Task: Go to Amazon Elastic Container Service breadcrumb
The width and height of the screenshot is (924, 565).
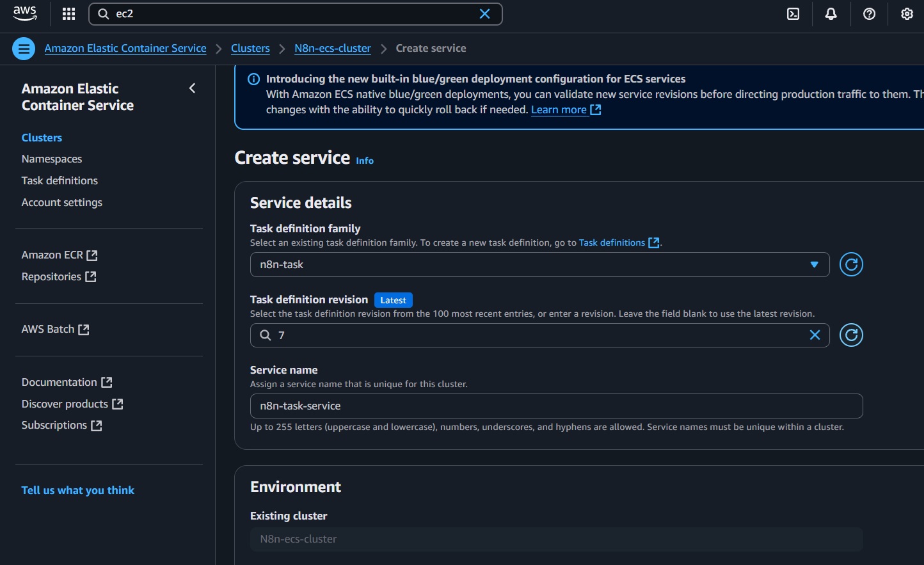Action: (125, 49)
